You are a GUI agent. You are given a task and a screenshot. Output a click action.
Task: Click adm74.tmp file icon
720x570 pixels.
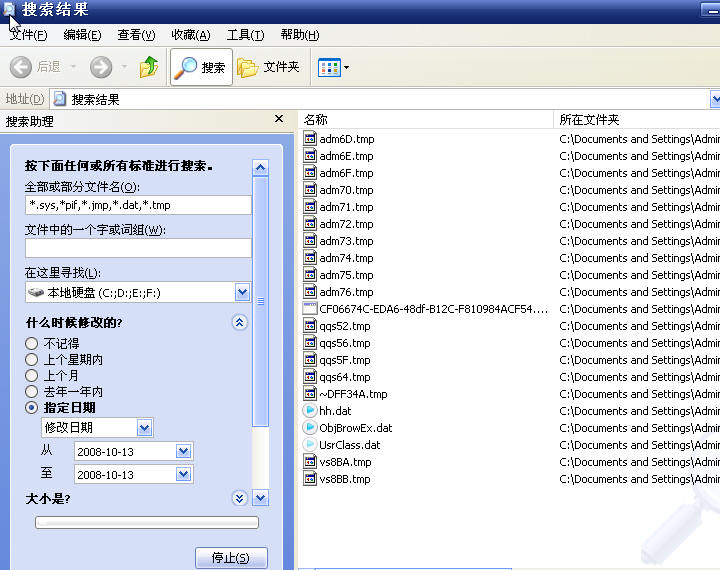pos(310,257)
